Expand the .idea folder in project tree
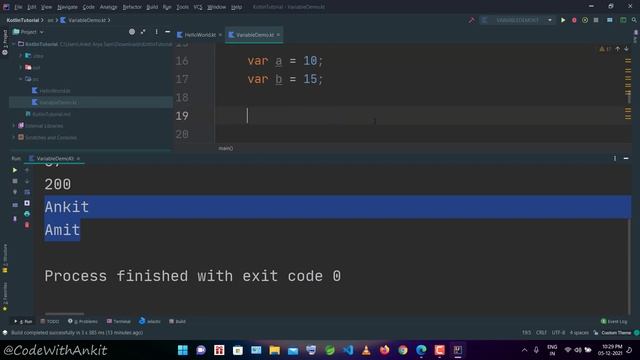Viewport: 640px width, 360px height. pyautogui.click(x=21, y=56)
